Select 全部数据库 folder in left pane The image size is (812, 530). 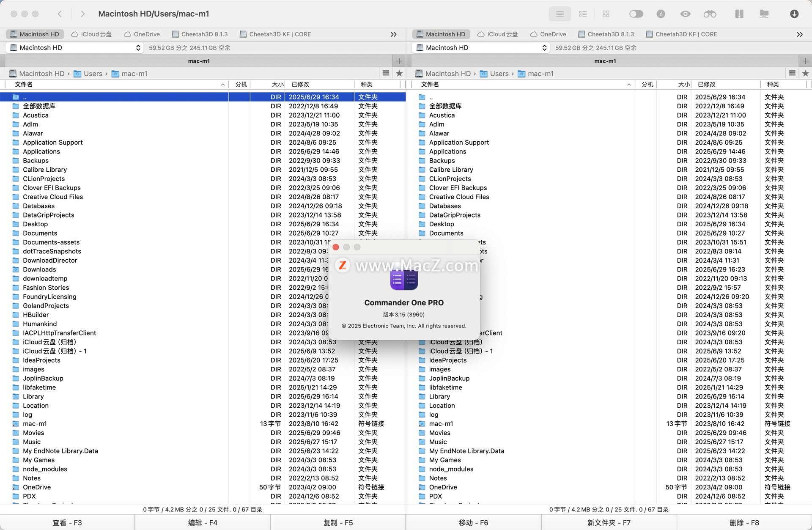pyautogui.click(x=203, y=106)
